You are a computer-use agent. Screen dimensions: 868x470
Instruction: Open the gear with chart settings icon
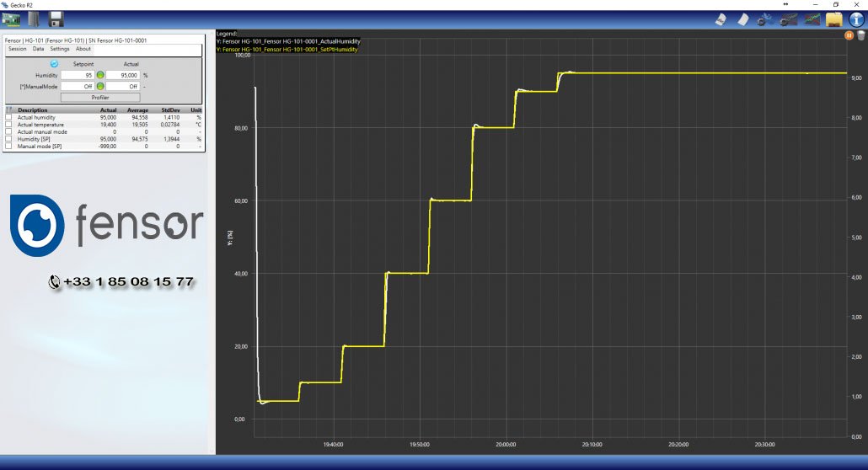[788, 20]
